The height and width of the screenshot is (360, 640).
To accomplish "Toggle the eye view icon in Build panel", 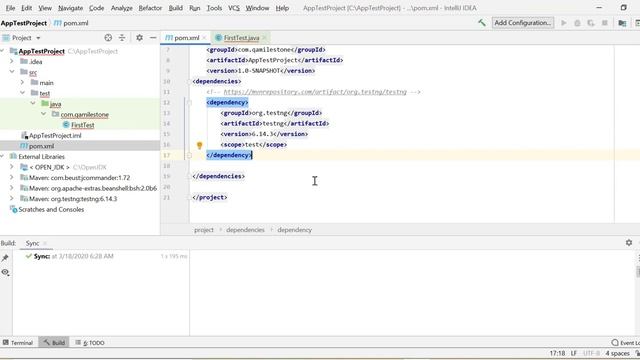I will coord(5,272).
